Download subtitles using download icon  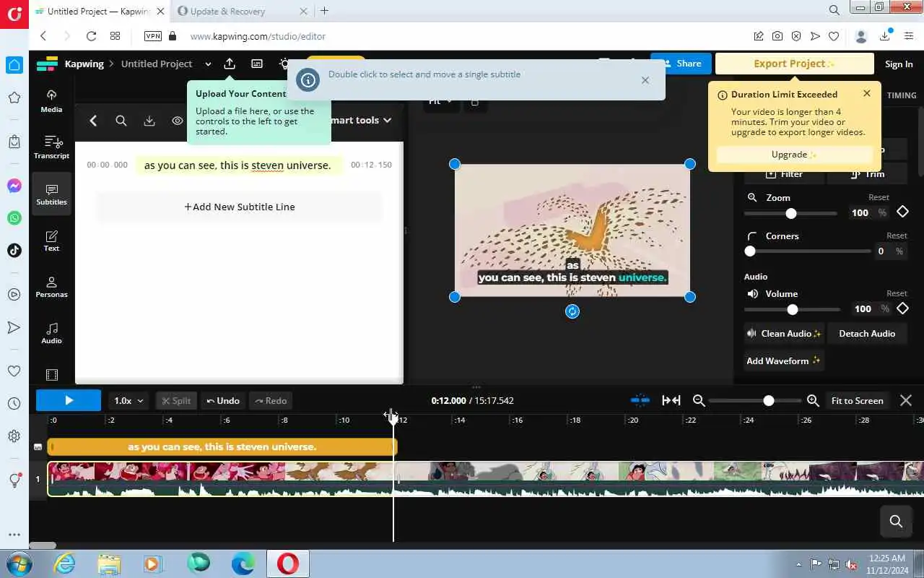[x=149, y=121]
